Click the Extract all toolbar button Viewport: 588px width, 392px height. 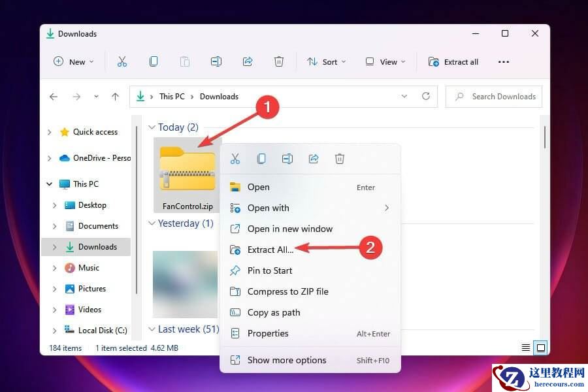454,62
